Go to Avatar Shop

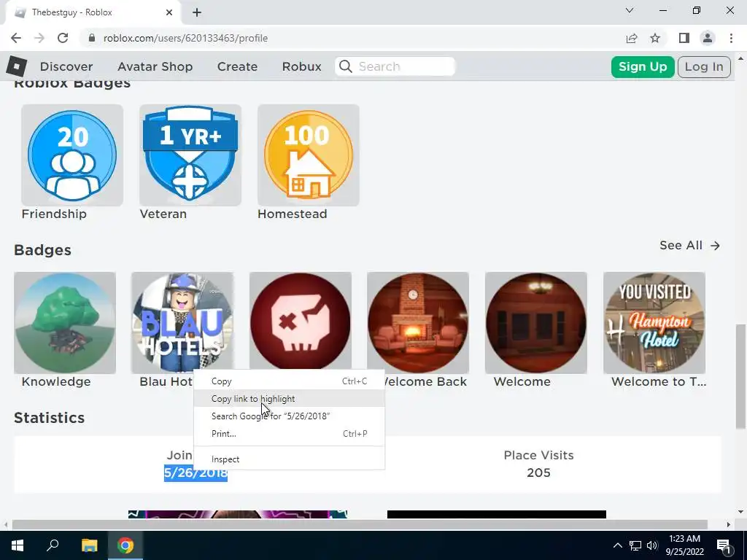pos(155,66)
